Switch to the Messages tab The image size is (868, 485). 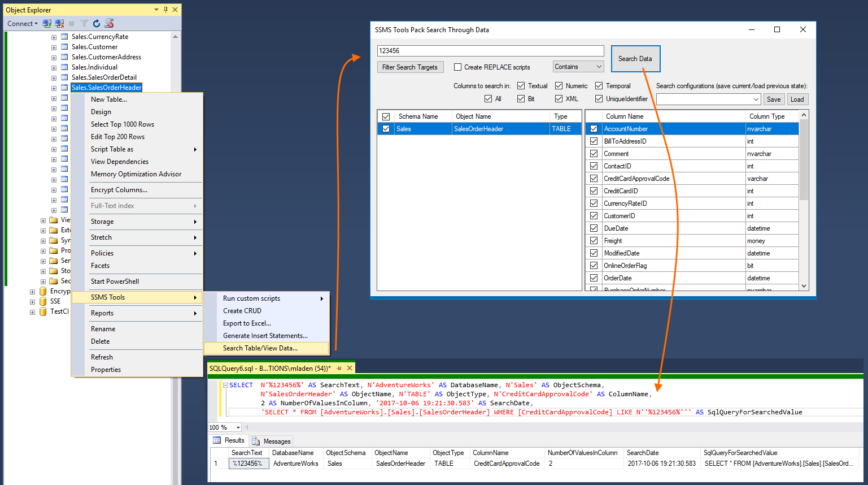(272, 441)
